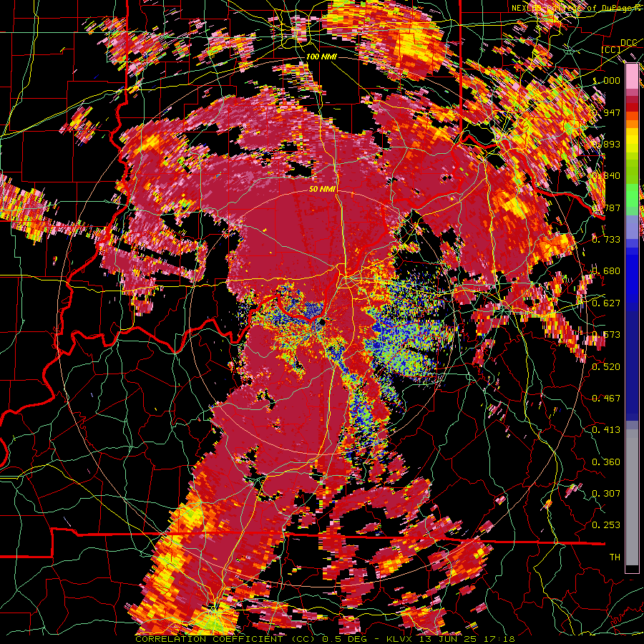
Task: Click the 0.253 legend value
Action: point(606,525)
